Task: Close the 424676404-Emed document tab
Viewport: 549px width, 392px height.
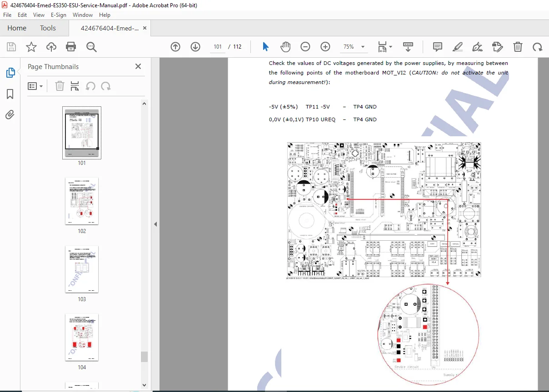Action: 145,28
